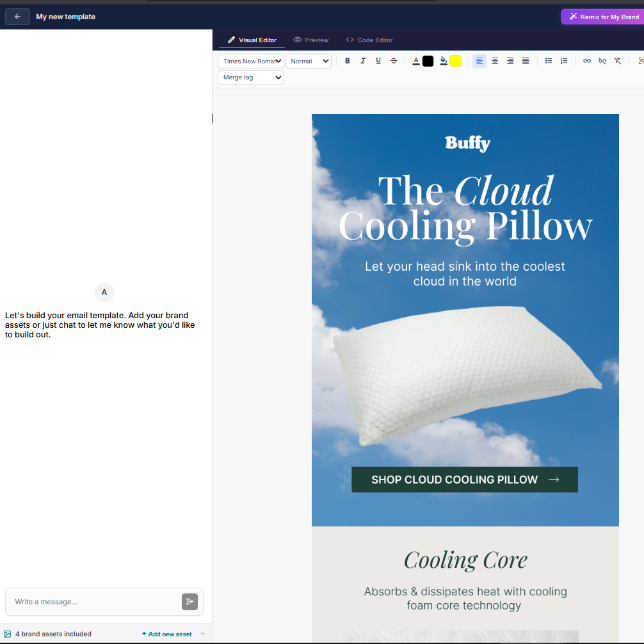
Task: Open the Code Editor tab
Action: point(369,40)
